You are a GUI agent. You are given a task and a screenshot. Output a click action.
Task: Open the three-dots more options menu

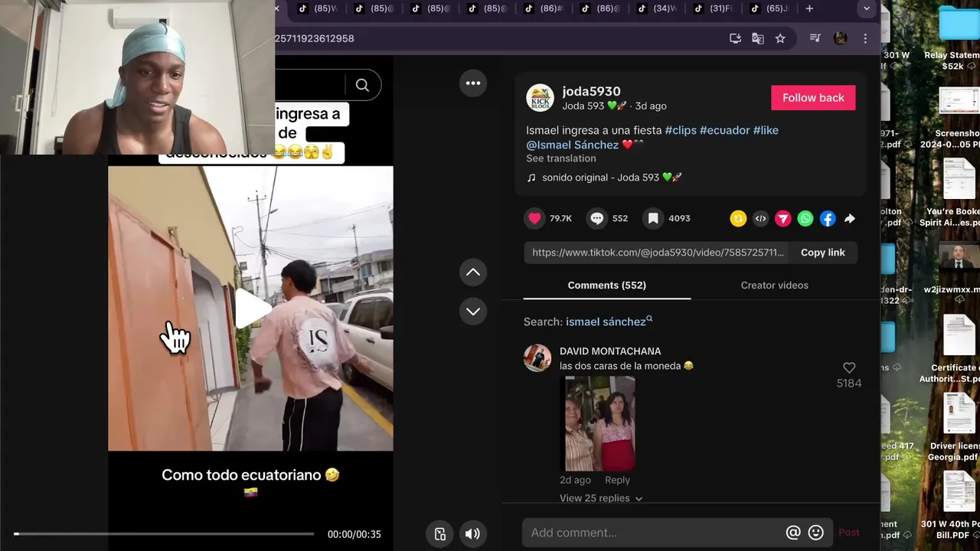pos(473,83)
